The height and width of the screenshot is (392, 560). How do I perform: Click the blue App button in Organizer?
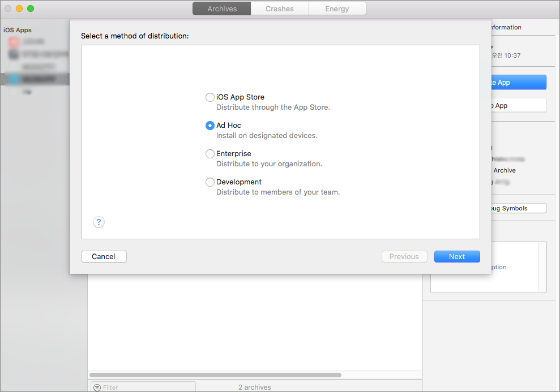click(x=519, y=83)
